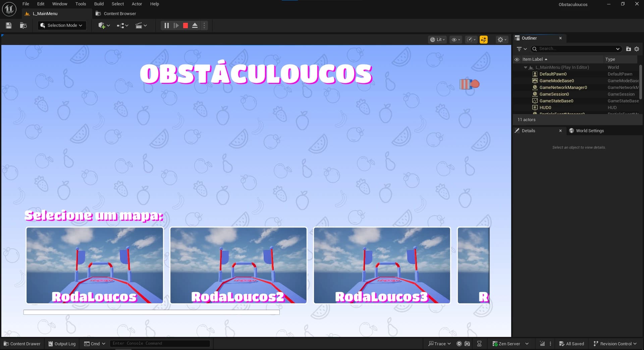Image resolution: width=644 pixels, height=350 pixels.
Task: Click the Output Log button
Action: (x=62, y=344)
